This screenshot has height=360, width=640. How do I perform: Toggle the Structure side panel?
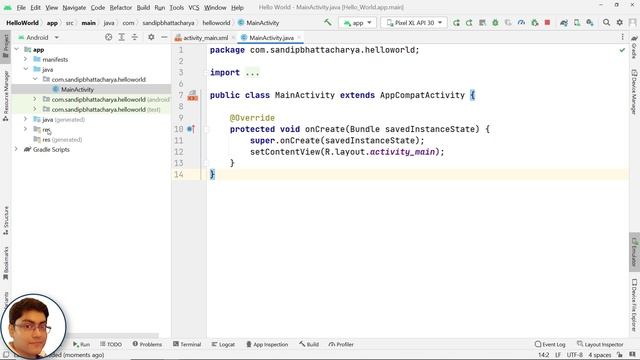pyautogui.click(x=6, y=220)
